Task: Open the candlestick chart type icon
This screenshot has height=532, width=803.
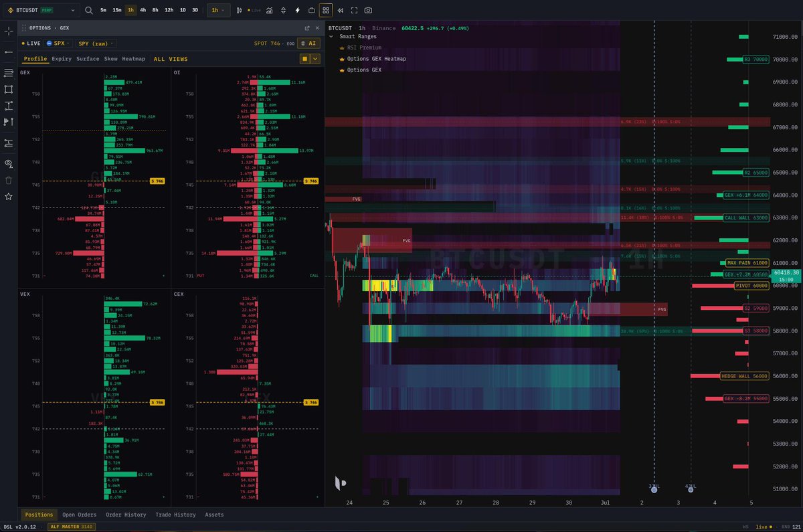Action: point(239,10)
